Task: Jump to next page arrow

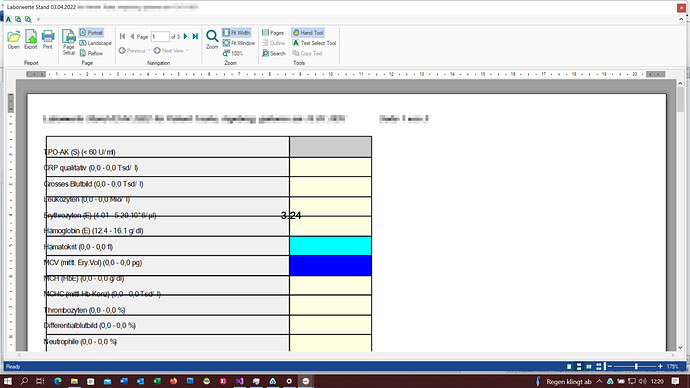Action: (185, 37)
